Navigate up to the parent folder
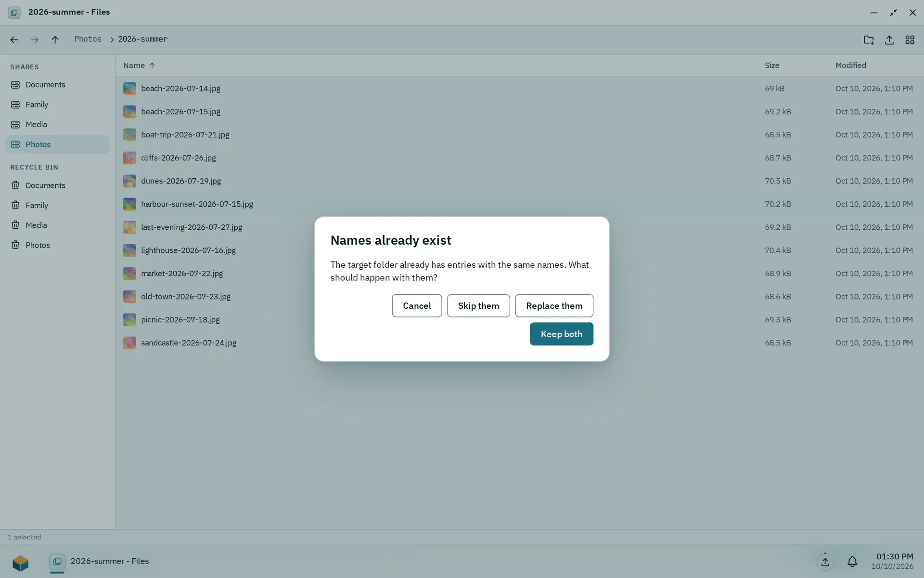924x578 pixels. click(55, 39)
